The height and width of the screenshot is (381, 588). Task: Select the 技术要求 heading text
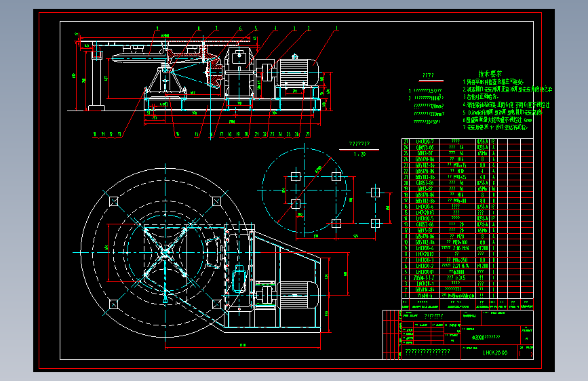point(490,74)
